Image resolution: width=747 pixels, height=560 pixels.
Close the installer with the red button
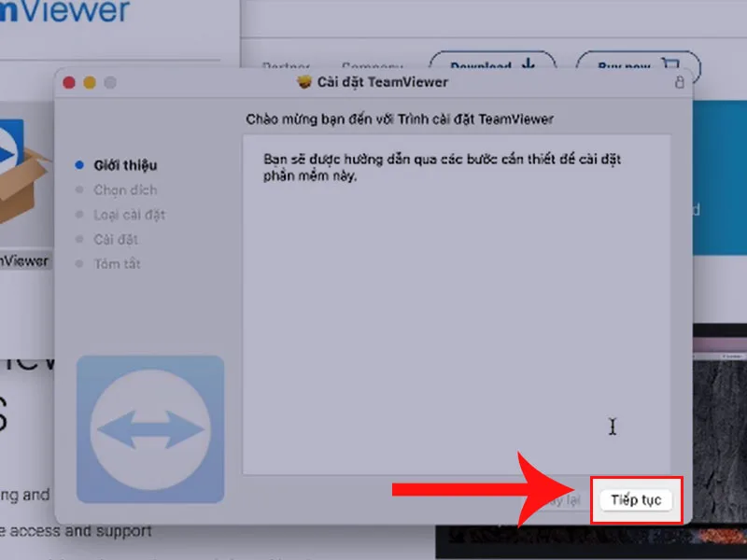pos(69,82)
